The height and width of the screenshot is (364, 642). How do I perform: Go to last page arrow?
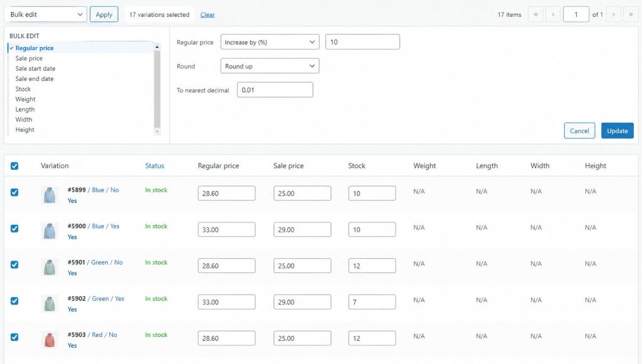point(631,14)
